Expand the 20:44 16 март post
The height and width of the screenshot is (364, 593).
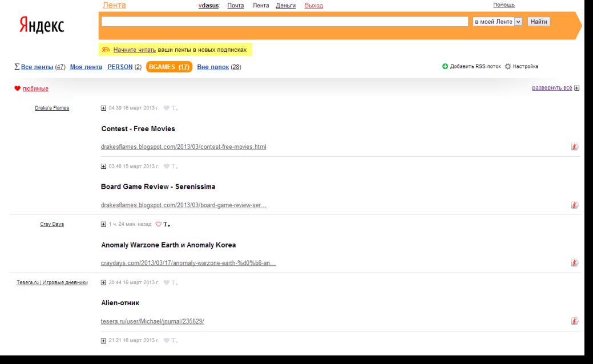pyautogui.click(x=104, y=282)
